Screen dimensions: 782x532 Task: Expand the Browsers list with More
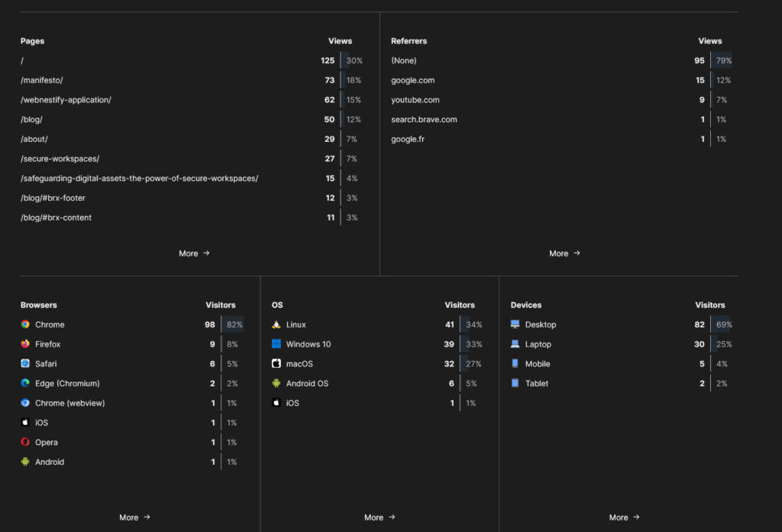(134, 517)
